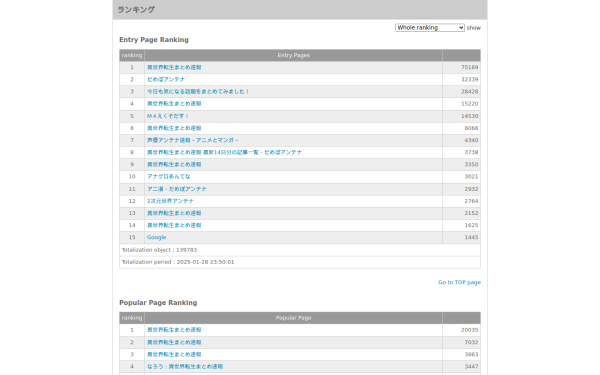The width and height of the screenshot is (600, 375).
Task: Go to TOP page link
Action: [459, 282]
